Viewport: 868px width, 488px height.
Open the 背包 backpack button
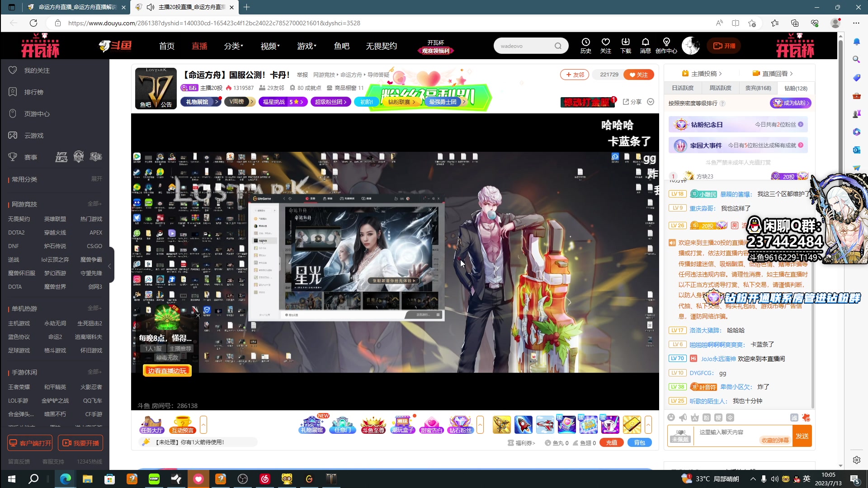640,443
